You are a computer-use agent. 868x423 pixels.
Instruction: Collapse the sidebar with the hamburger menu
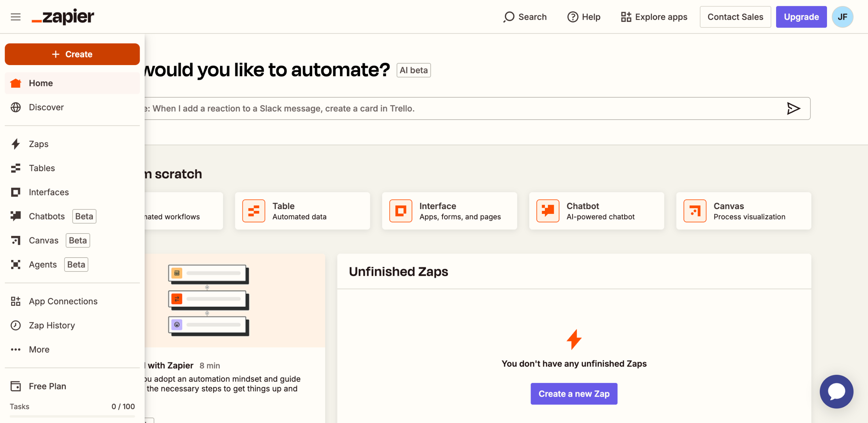pyautogui.click(x=15, y=17)
